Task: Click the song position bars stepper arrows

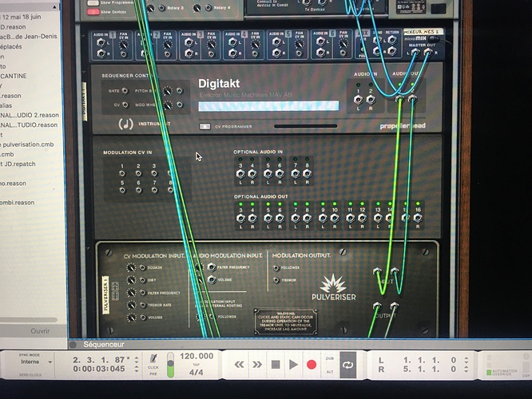Action: [x=137, y=359]
